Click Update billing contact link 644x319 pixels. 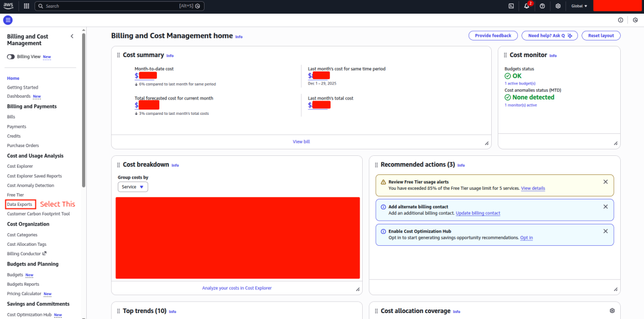pyautogui.click(x=478, y=213)
